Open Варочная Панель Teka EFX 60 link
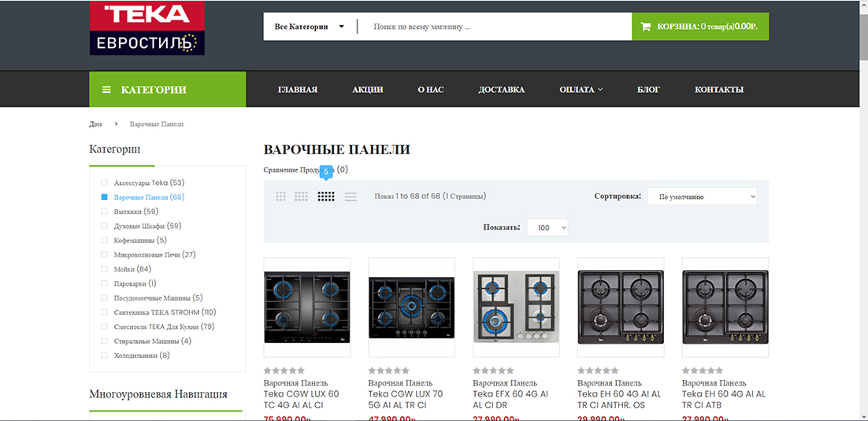The width and height of the screenshot is (868, 421). 510,394
